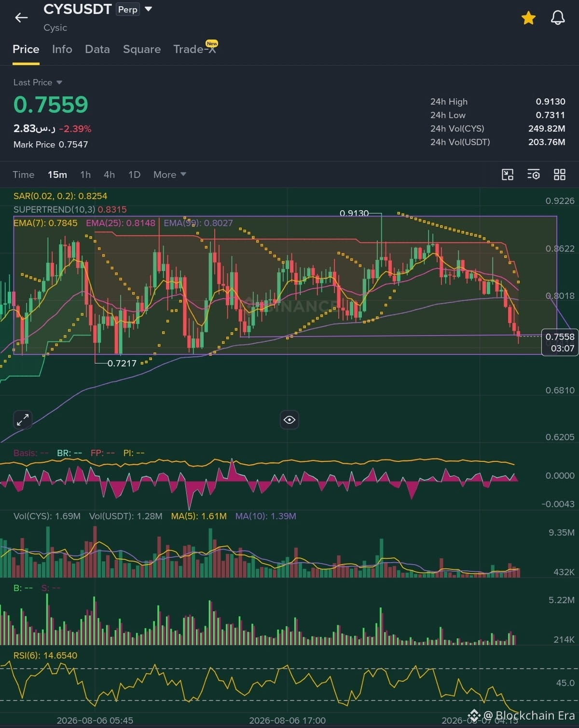Tap the 24h Low value 0.7311

(x=551, y=115)
